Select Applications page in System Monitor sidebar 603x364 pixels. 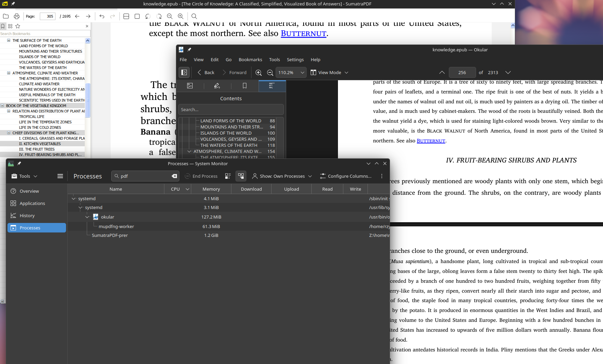(37, 203)
